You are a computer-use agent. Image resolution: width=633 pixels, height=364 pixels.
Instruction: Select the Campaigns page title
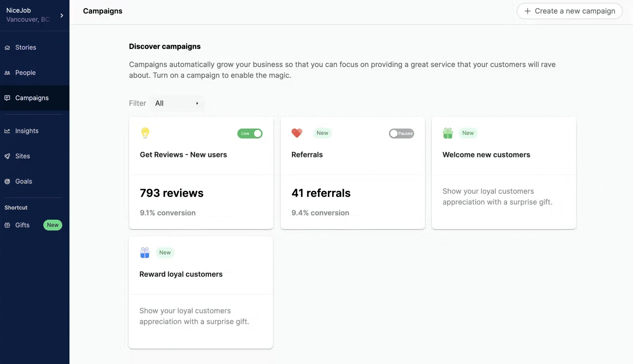click(x=102, y=11)
